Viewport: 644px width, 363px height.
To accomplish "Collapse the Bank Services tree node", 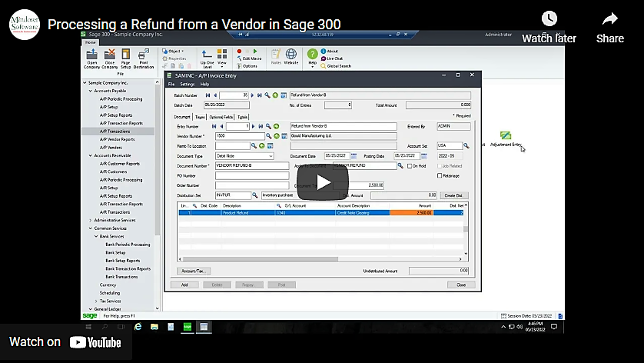I will (x=96, y=236).
